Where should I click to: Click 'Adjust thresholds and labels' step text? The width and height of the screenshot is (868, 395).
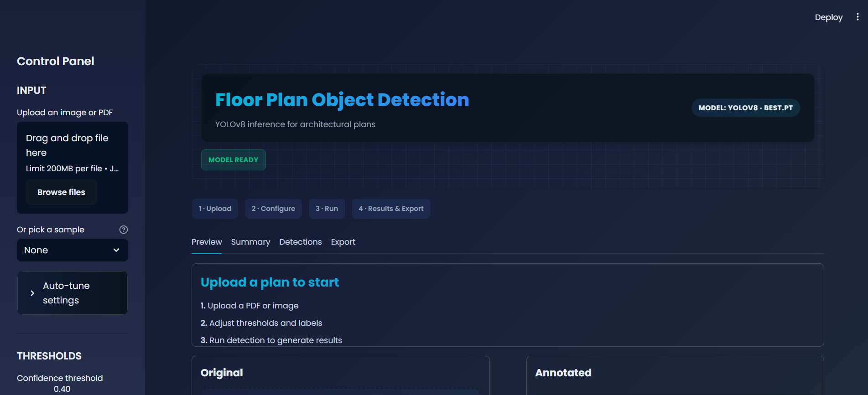pyautogui.click(x=265, y=323)
